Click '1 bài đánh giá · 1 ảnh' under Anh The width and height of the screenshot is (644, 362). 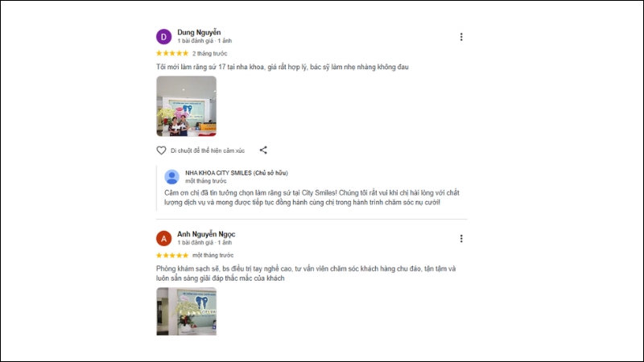pyautogui.click(x=204, y=243)
